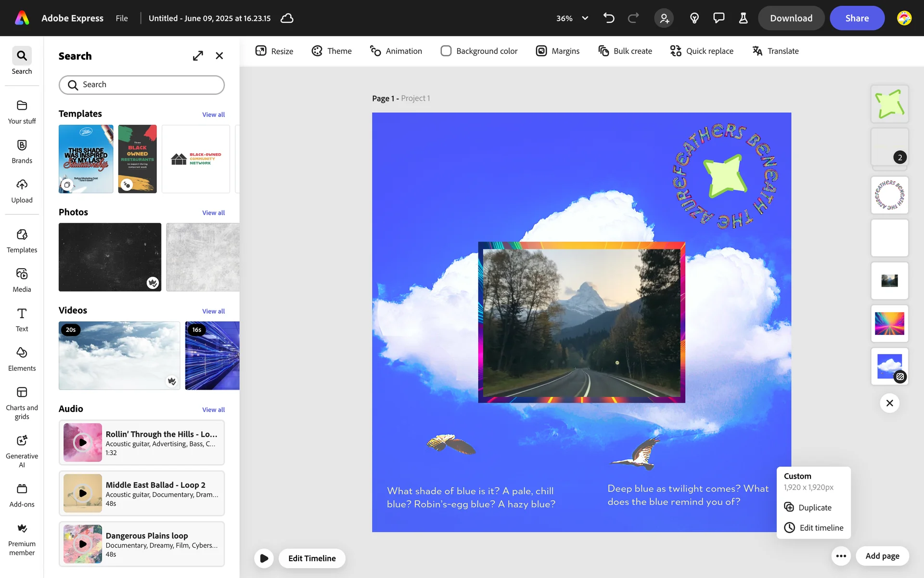Choose Duplicate from the page menu
Viewport: 924px width, 578px height.
[814, 507]
